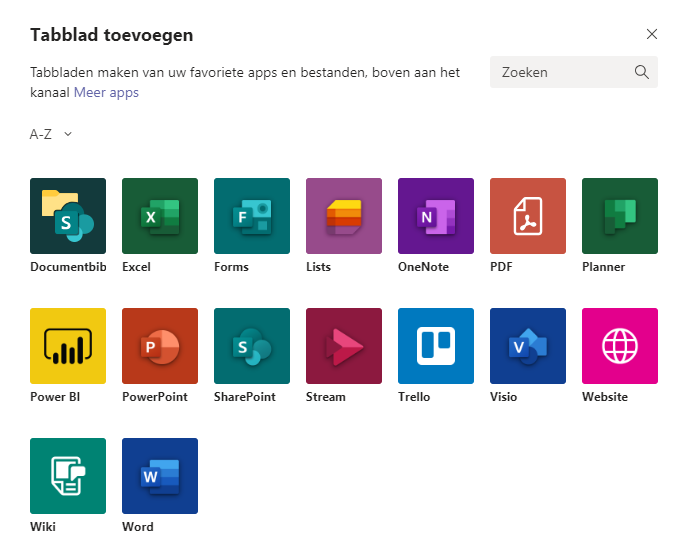This screenshot has height=549, width=684.
Task: Click the Forms label text
Action: pyautogui.click(x=232, y=267)
